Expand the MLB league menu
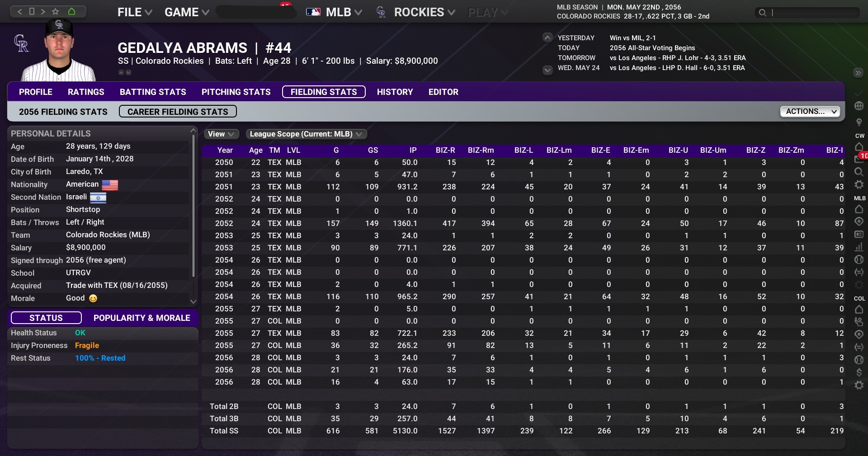 click(334, 12)
